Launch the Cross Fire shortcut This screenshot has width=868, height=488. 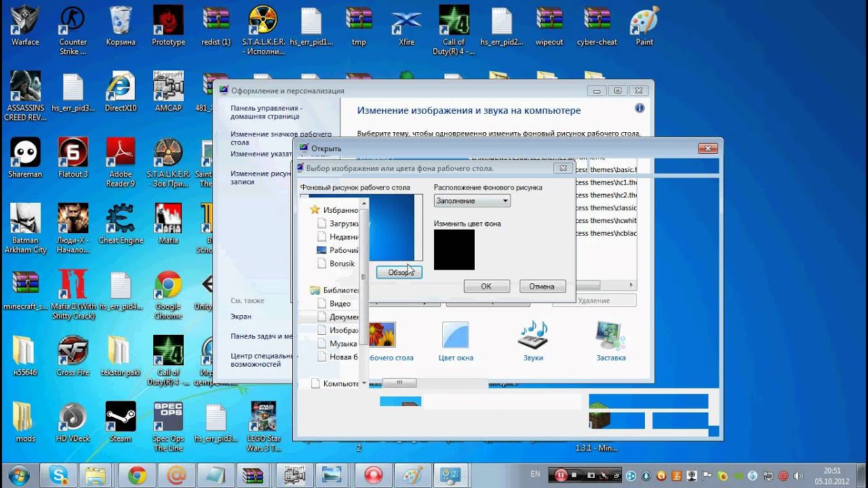tap(73, 356)
